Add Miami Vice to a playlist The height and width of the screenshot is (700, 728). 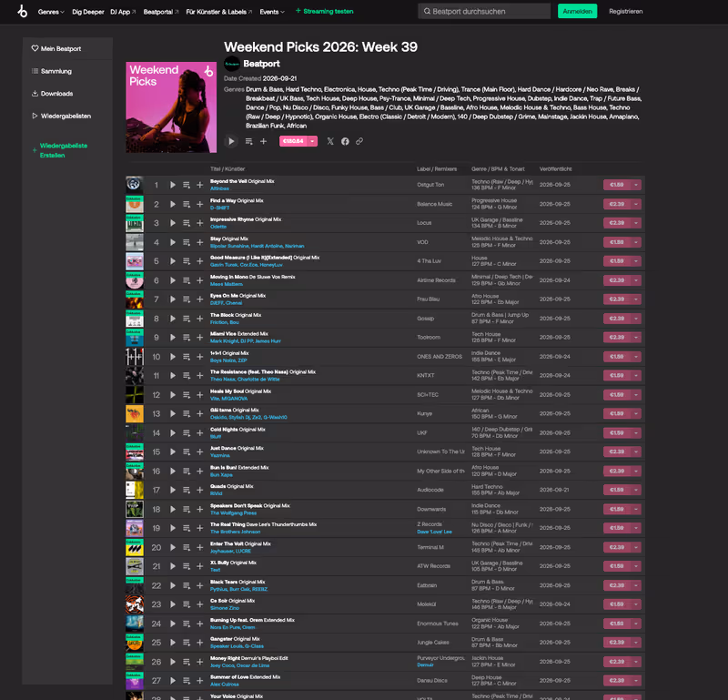(199, 337)
